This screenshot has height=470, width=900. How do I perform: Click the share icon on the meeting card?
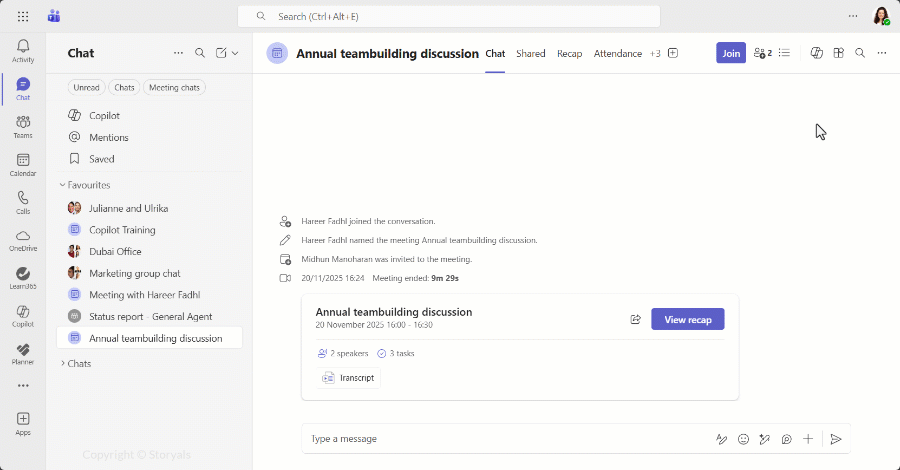[x=635, y=319]
